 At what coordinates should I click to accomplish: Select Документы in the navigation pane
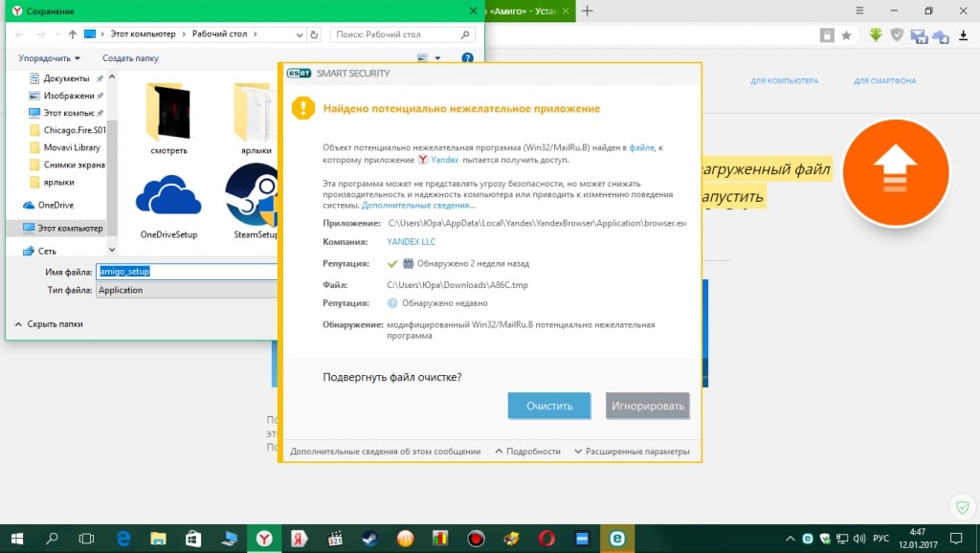(66, 78)
